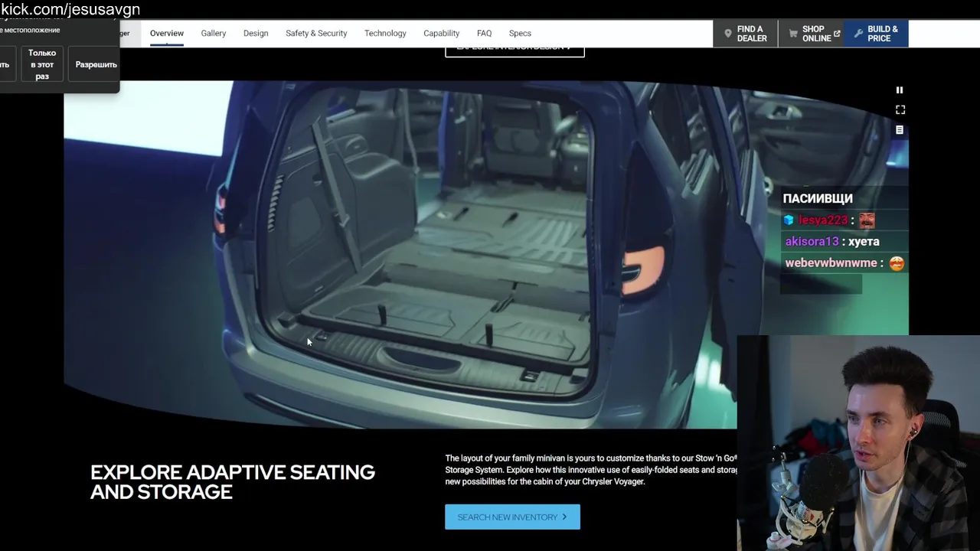Viewport: 980px width, 551px height.
Task: Click the streamer webcam overlay
Action: tap(858, 443)
